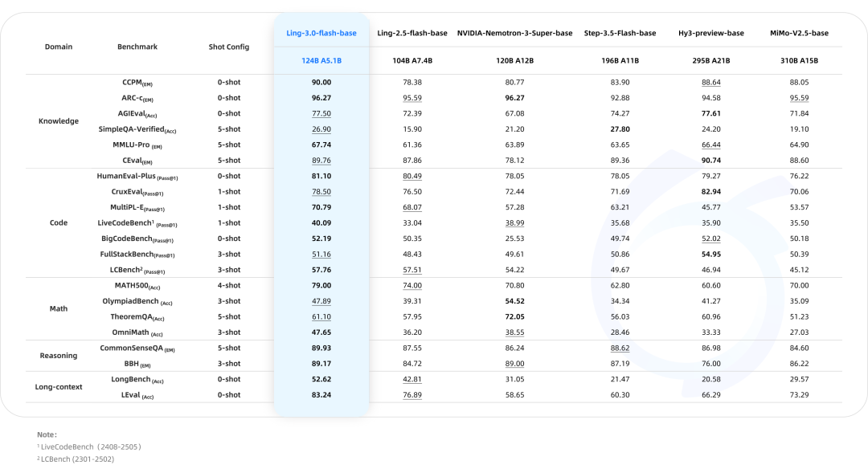Click the Reasoning domain label
Viewport: 868px width, 473px height.
tap(59, 356)
